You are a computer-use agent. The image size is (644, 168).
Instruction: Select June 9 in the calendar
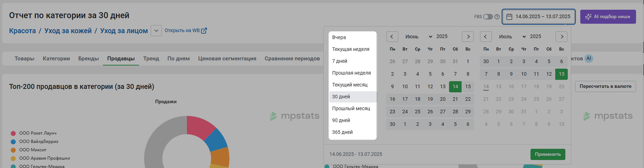point(392,87)
